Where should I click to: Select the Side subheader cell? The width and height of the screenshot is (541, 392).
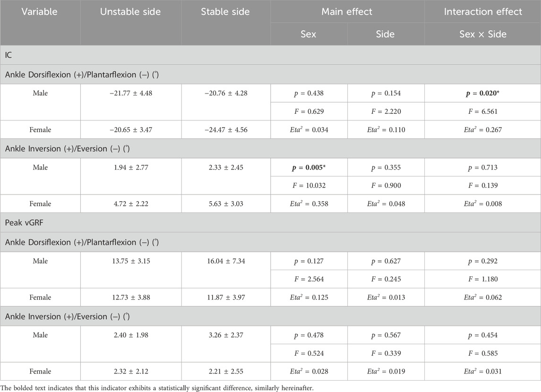point(386,34)
